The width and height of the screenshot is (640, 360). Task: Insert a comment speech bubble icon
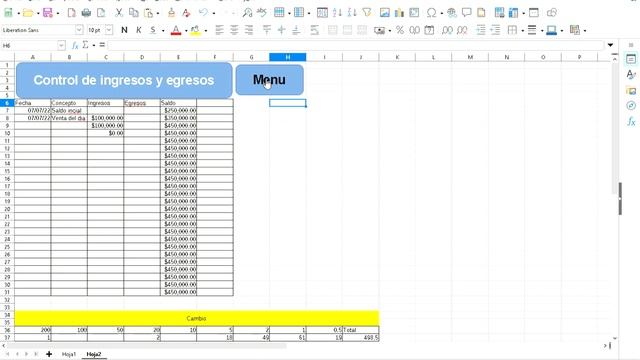point(466,13)
